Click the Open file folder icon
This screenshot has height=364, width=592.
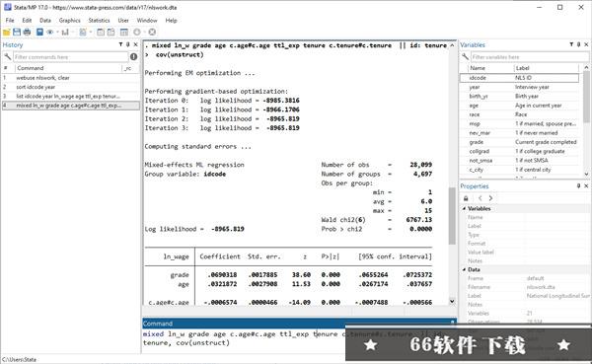pyautogui.click(x=7, y=33)
